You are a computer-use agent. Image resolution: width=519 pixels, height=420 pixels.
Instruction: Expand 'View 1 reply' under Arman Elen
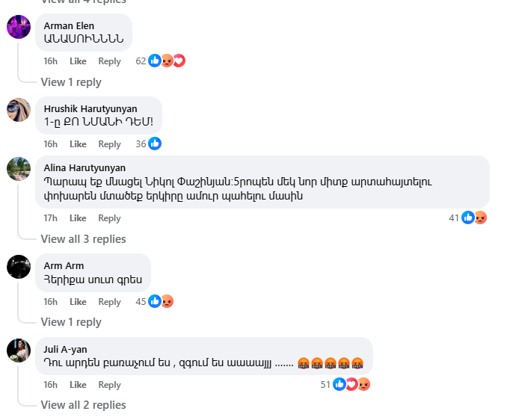[71, 82]
